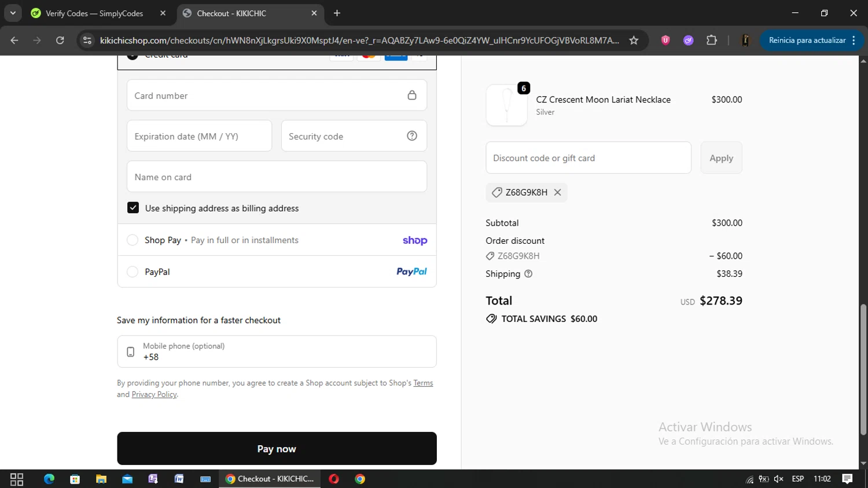Open the tab search dropdown arrow
868x488 pixels.
[13, 13]
